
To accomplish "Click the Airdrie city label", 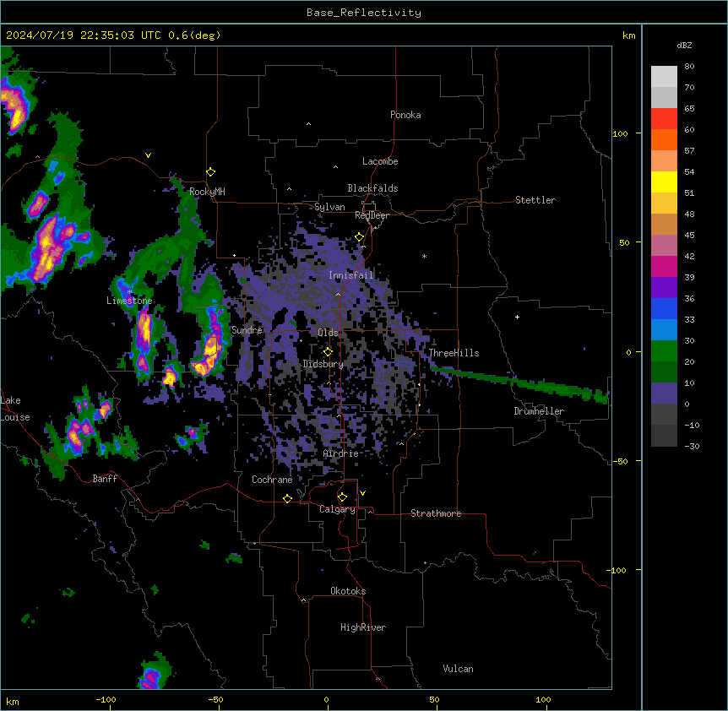I will tap(340, 453).
